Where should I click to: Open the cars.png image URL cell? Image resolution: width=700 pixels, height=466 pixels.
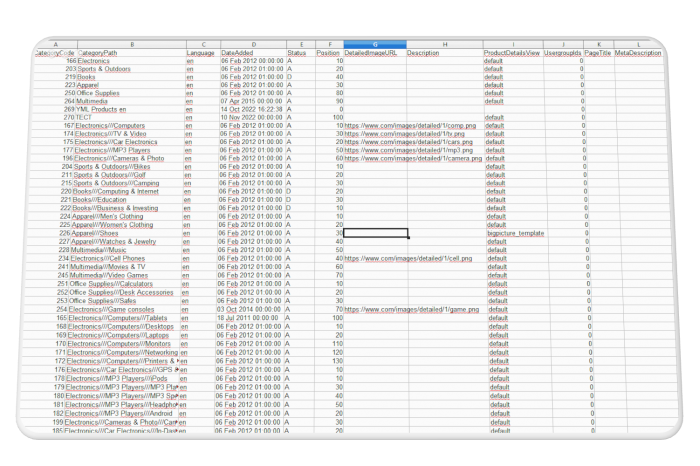point(408,142)
